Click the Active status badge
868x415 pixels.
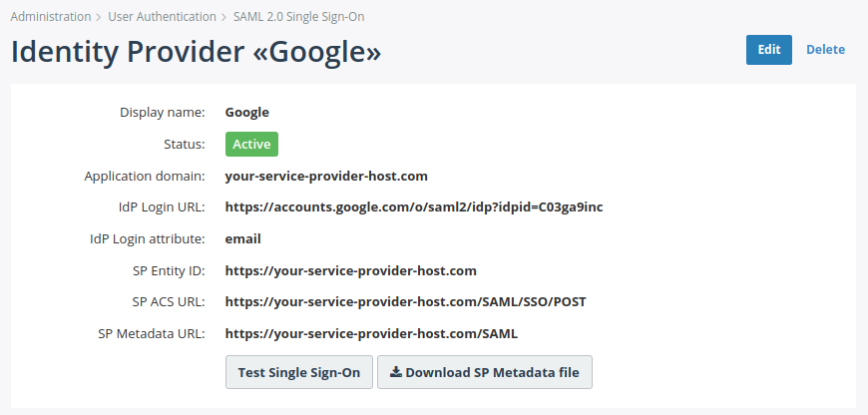point(251,144)
